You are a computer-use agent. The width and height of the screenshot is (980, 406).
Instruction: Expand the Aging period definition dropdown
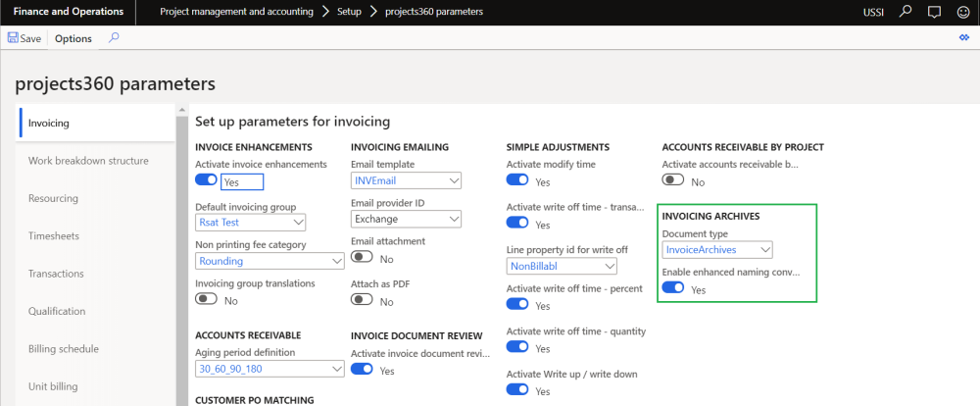337,369
